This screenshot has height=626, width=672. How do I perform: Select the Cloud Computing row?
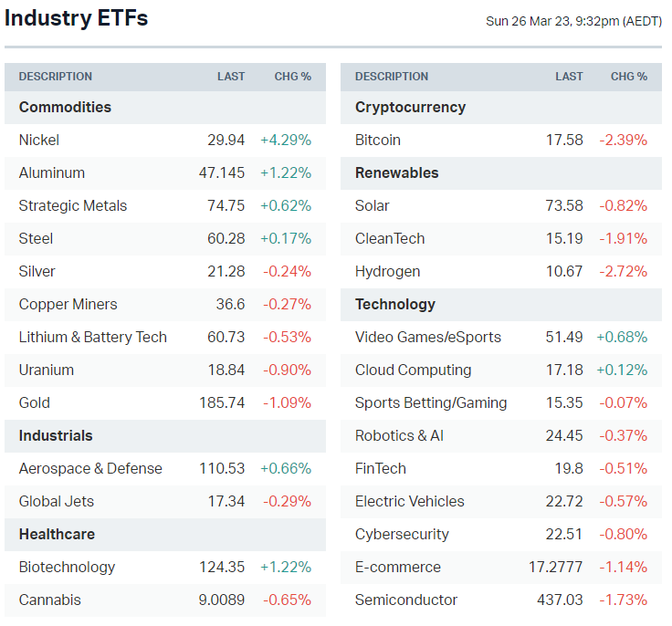(x=414, y=370)
